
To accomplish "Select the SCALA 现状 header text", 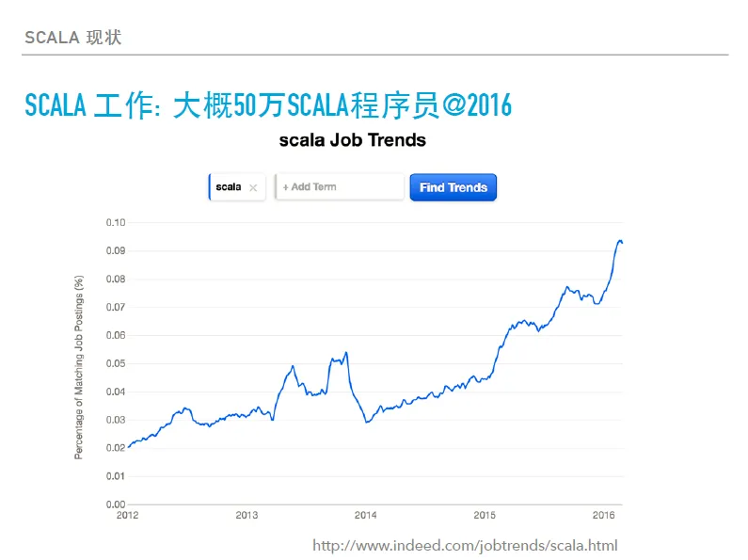I will [x=73, y=38].
